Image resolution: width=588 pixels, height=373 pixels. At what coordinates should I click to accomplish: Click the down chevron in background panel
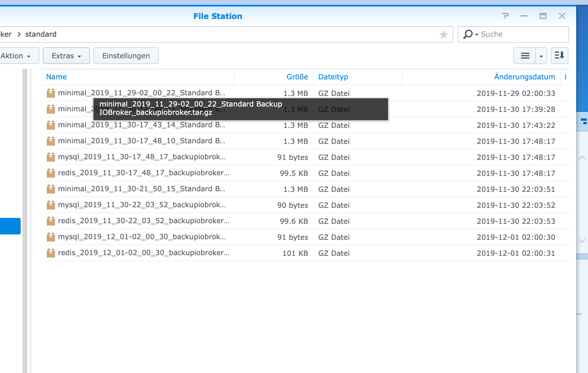tap(582, 241)
